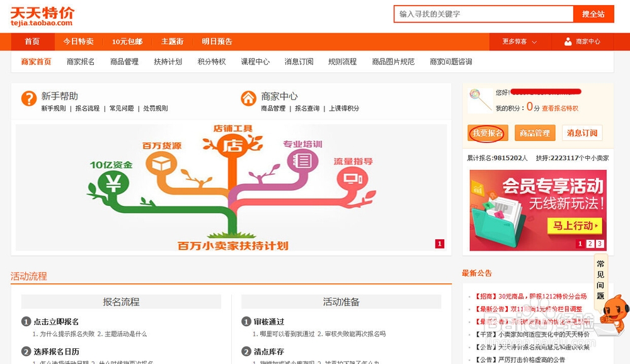Click the 搜全站 search button

[x=593, y=14]
